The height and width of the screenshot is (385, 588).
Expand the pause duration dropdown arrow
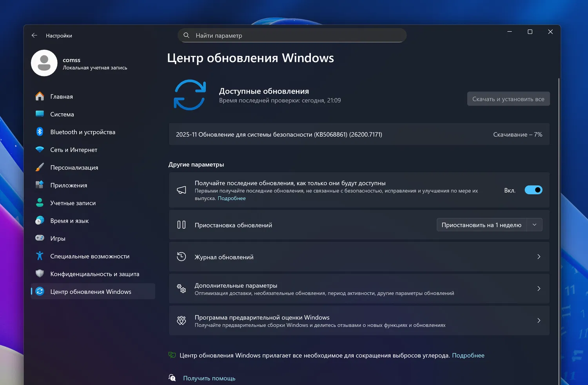click(x=534, y=225)
